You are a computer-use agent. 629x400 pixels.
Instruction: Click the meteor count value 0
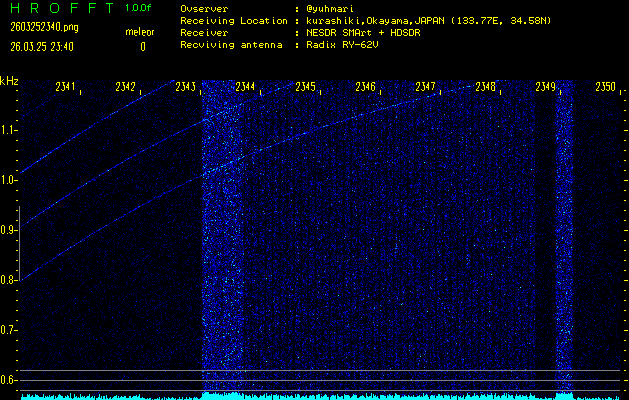[142, 46]
